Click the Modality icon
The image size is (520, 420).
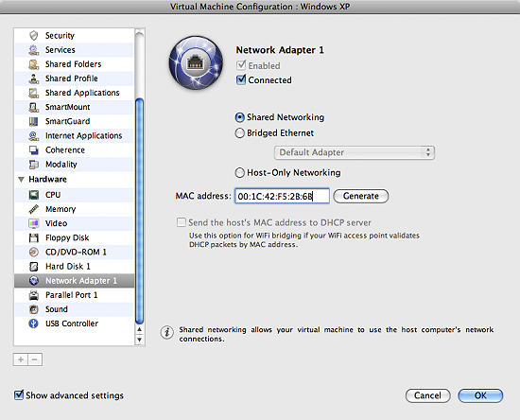(33, 165)
